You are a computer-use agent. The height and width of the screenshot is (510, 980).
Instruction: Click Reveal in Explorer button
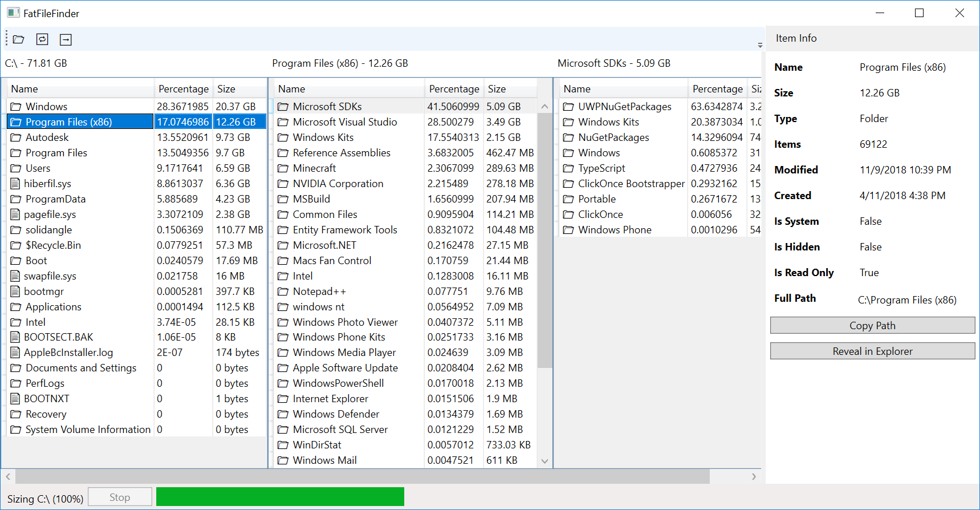tap(872, 351)
